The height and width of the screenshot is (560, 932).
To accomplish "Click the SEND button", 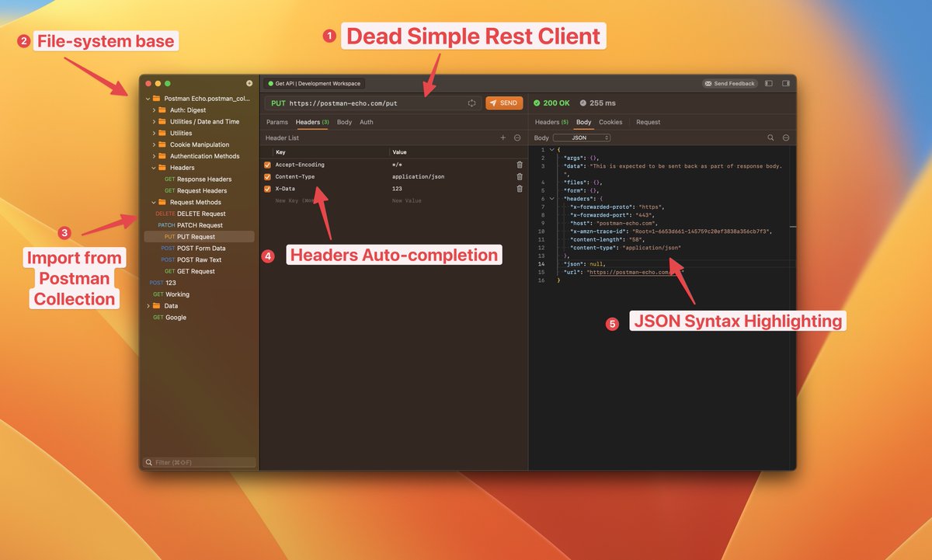I will tap(503, 103).
